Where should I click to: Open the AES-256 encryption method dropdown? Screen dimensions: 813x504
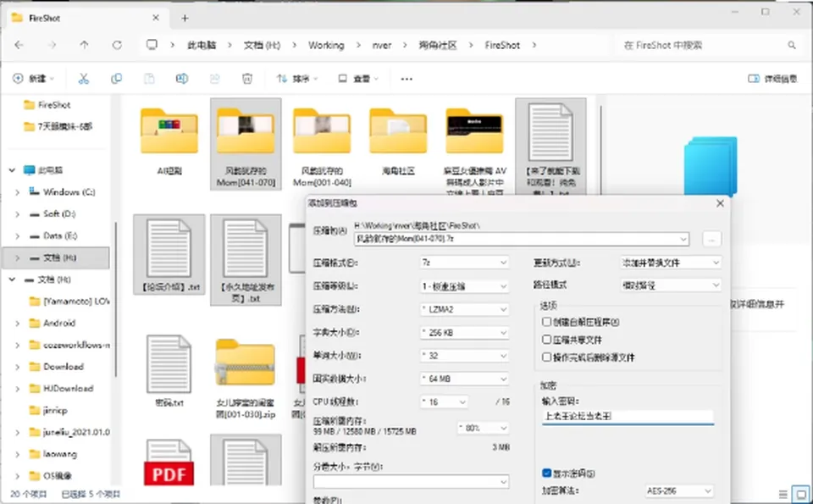[679, 490]
